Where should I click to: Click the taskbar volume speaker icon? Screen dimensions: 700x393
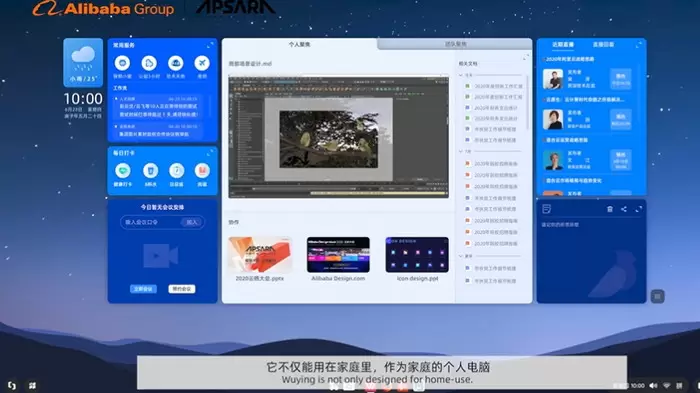click(654, 385)
